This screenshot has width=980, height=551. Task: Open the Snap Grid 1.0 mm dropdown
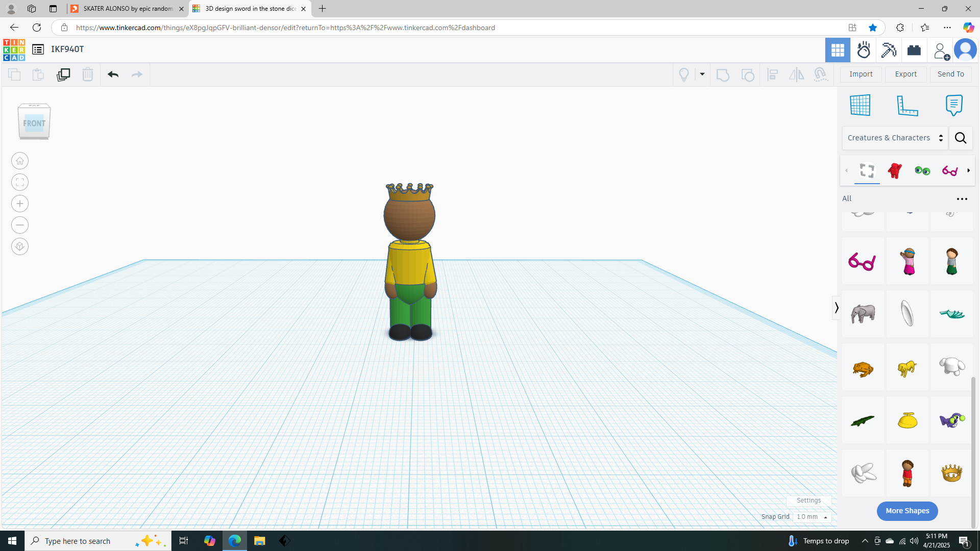pyautogui.click(x=812, y=517)
